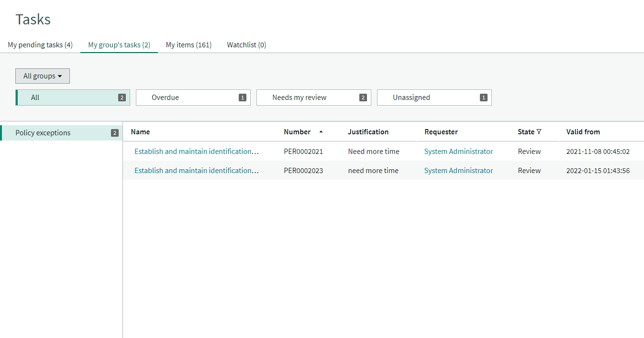Click the count badge on the Overdue filter

[243, 97]
